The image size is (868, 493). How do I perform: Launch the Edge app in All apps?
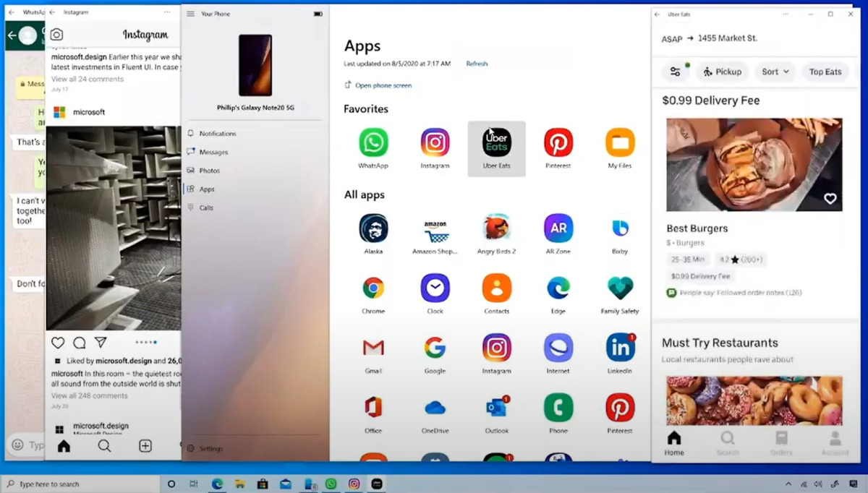tap(558, 288)
